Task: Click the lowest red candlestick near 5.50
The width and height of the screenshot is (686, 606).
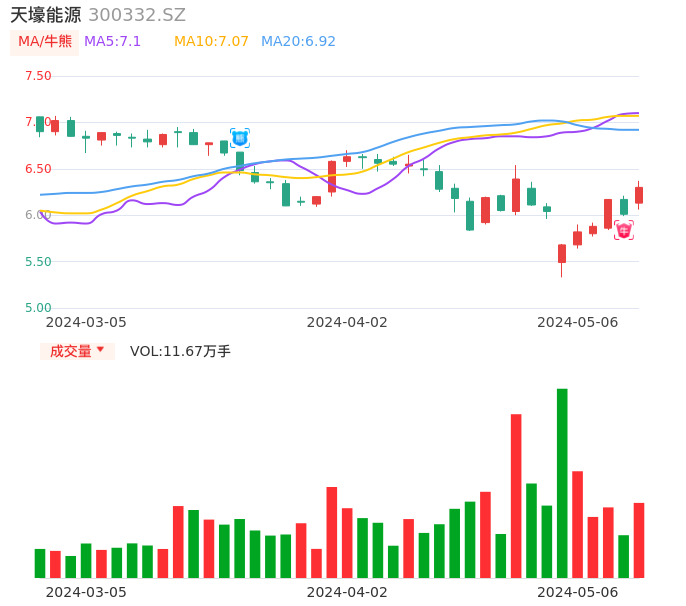Action: (x=562, y=254)
